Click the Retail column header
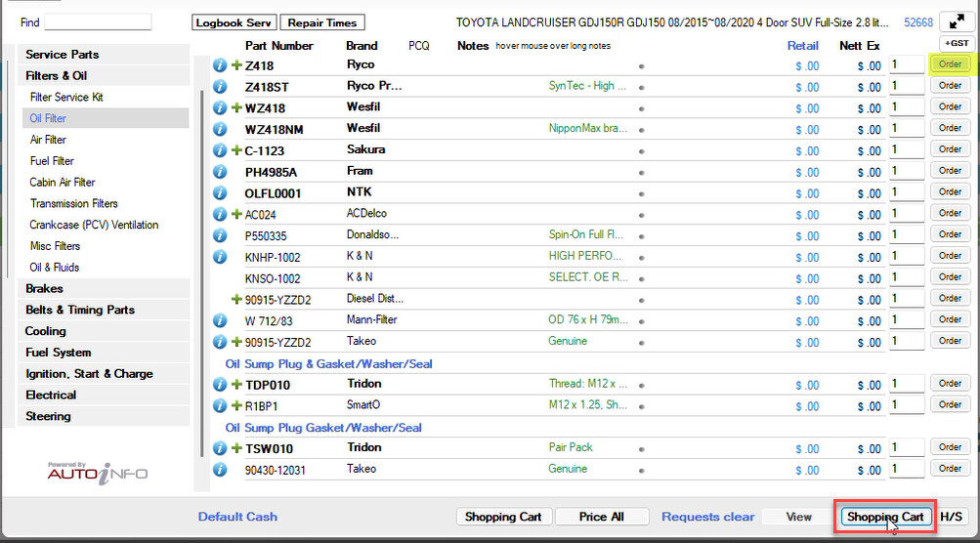 [803, 46]
